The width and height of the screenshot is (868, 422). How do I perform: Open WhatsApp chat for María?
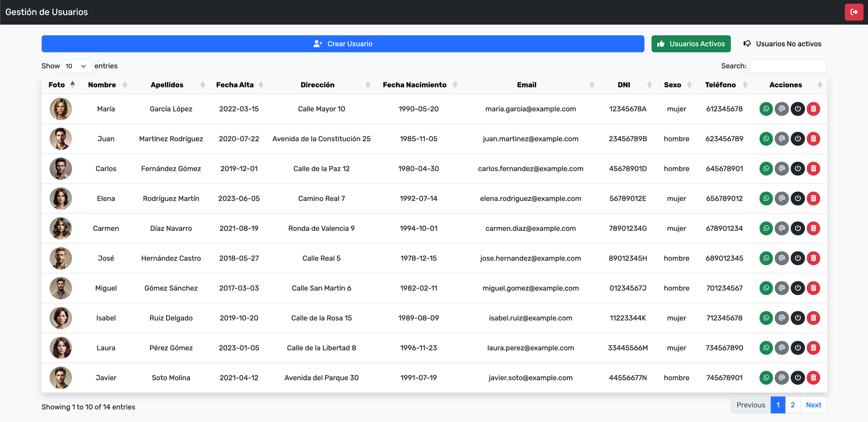[x=766, y=109]
